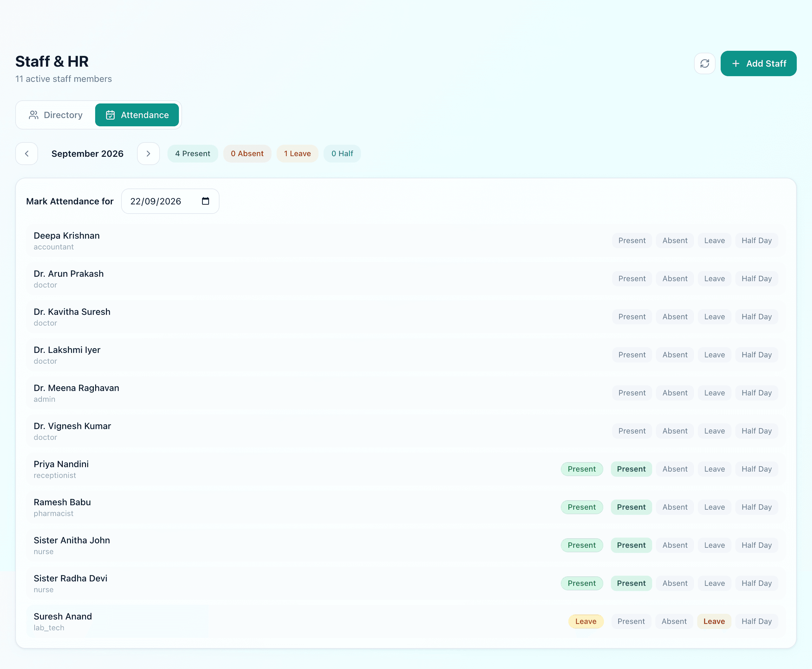Set Ramesh Babu to Leave
Viewport: 812px width, 669px height.
click(x=715, y=507)
